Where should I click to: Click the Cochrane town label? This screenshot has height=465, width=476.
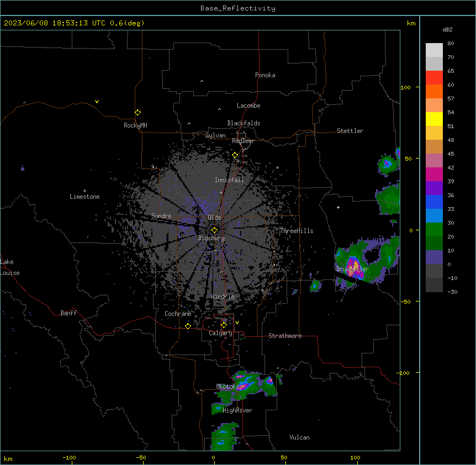click(x=178, y=314)
